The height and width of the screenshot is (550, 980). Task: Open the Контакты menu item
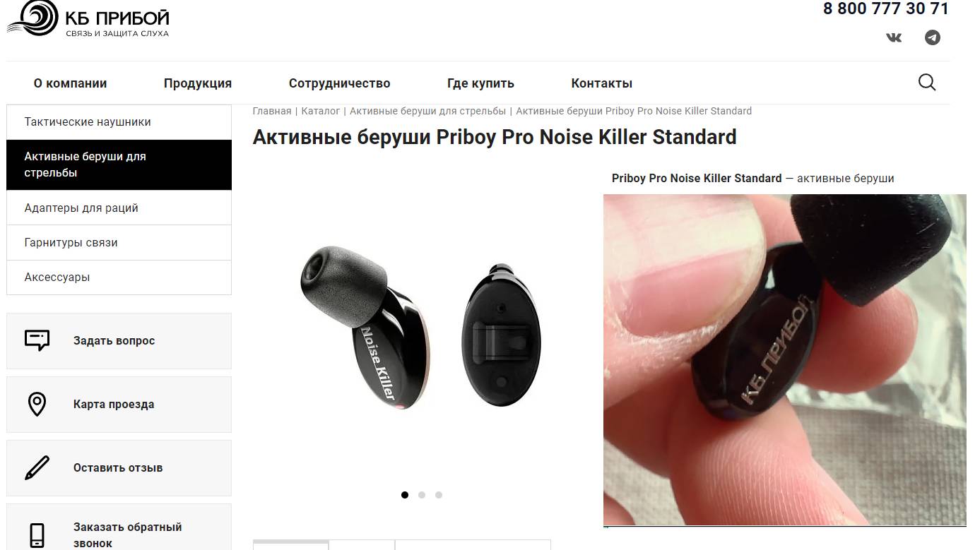tap(602, 83)
